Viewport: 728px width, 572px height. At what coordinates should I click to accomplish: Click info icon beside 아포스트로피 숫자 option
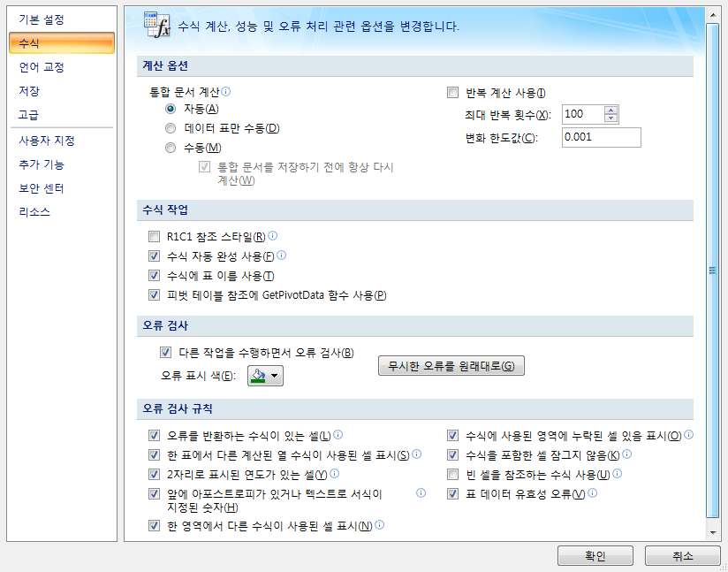tap(421, 493)
